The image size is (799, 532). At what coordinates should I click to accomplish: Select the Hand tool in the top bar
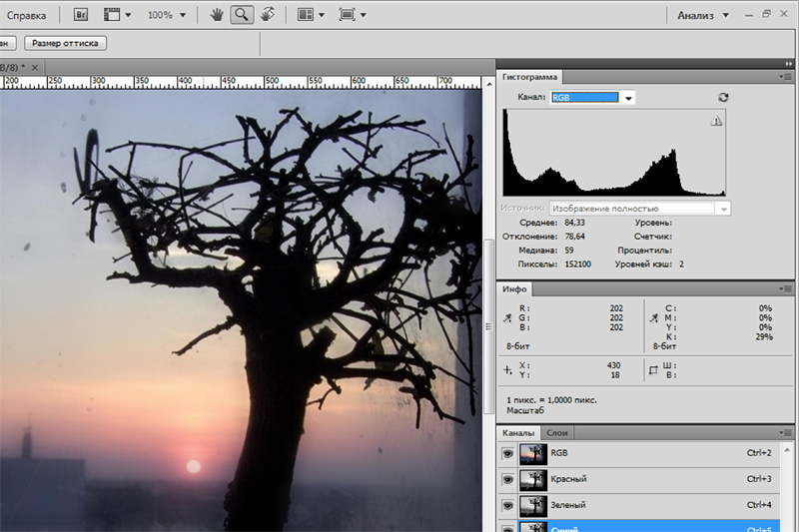(219, 15)
